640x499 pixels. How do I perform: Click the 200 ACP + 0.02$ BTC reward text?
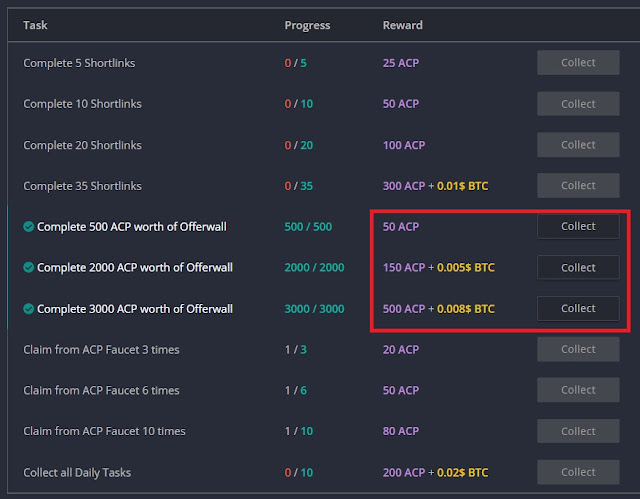click(435, 472)
